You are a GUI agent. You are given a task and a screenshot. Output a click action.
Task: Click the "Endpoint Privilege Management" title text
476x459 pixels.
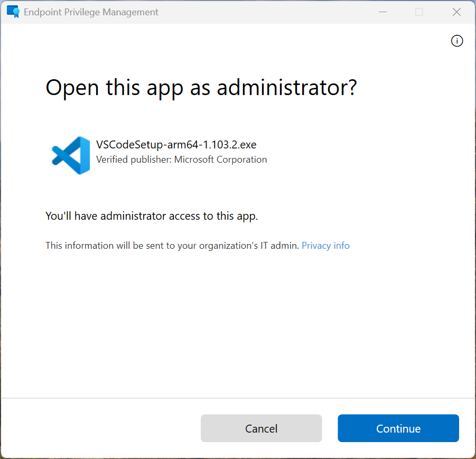pyautogui.click(x=91, y=12)
